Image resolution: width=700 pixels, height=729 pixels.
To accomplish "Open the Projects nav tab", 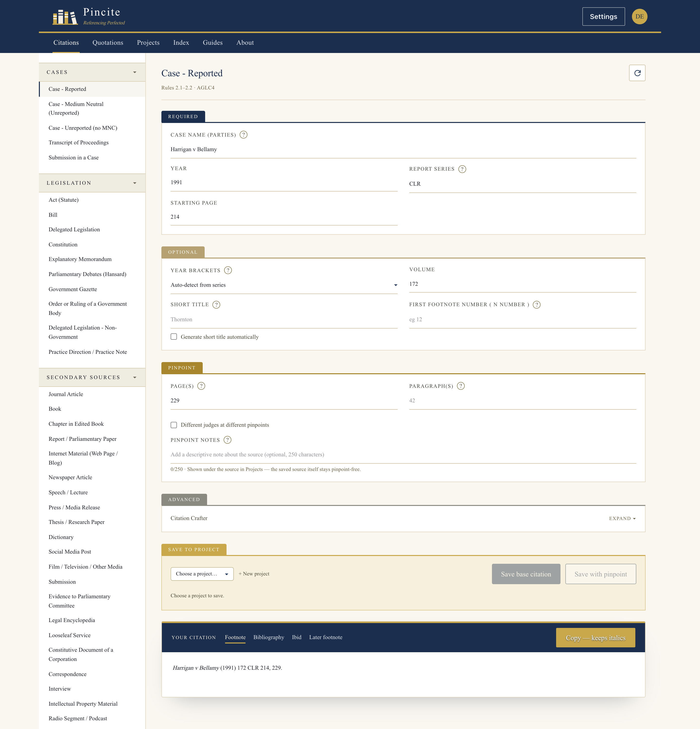I will click(x=148, y=43).
